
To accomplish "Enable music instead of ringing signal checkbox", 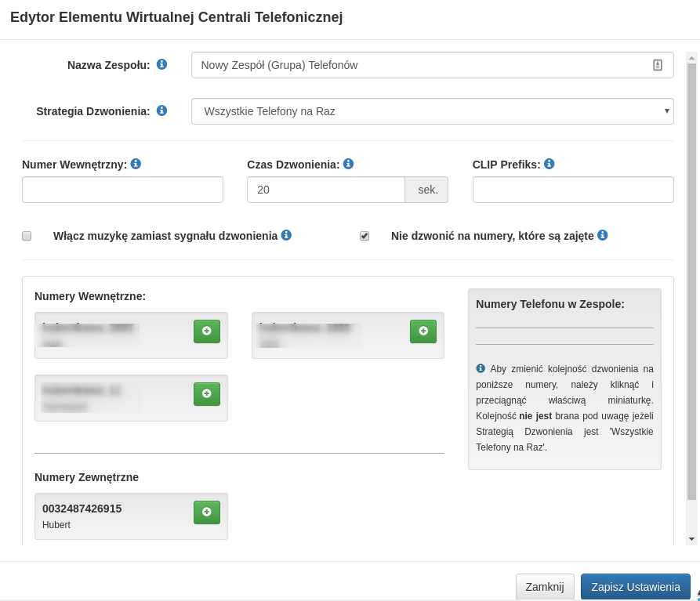I will tap(27, 236).
